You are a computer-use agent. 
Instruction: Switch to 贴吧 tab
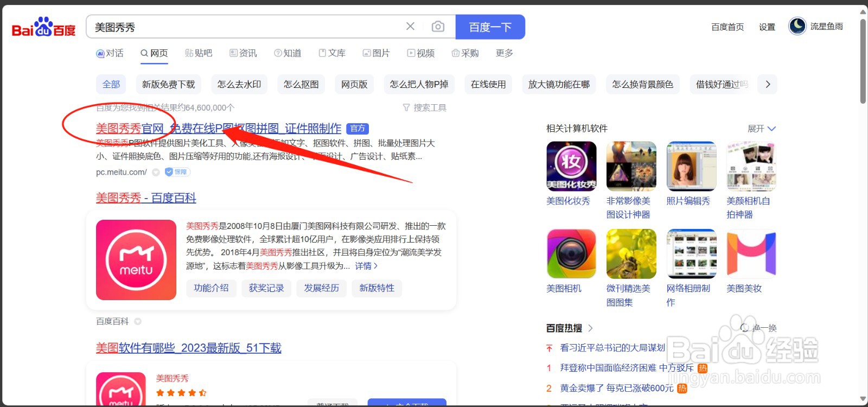[199, 53]
